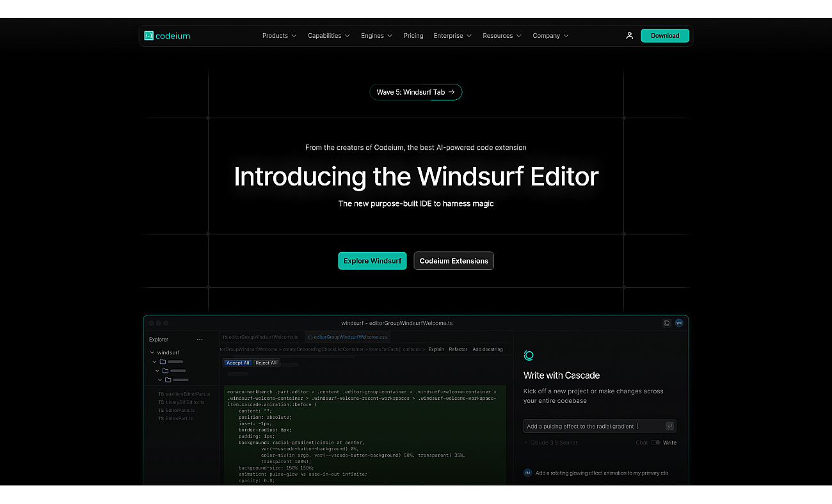Click the TS icon next to EditorPane.ts
Screen dimensions: 832x504
tap(161, 410)
